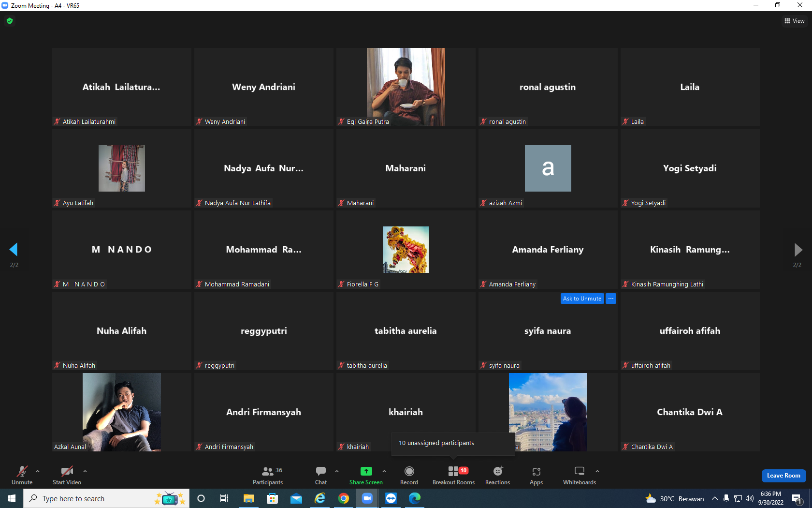Open the Apps panel
812x508 pixels.
(x=536, y=476)
